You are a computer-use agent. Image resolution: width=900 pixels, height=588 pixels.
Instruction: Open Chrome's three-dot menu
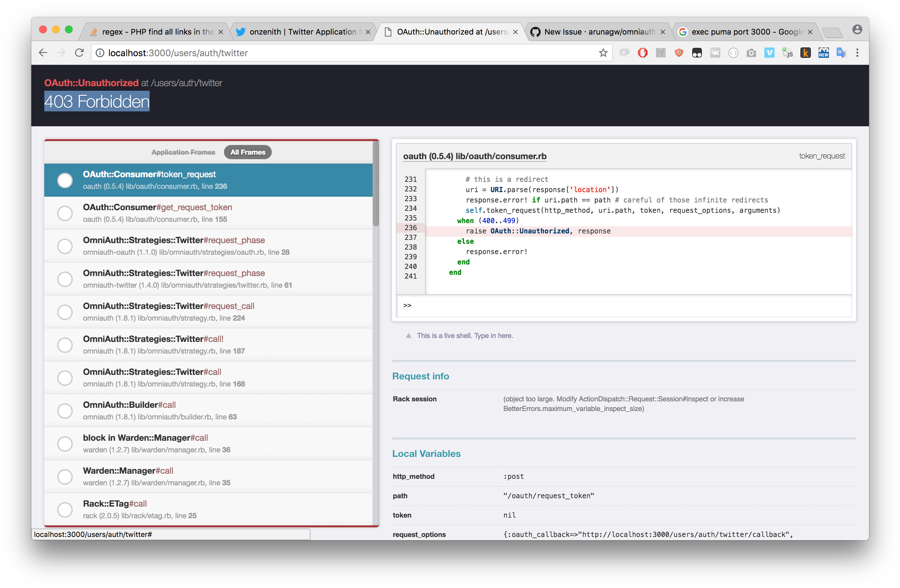(857, 53)
